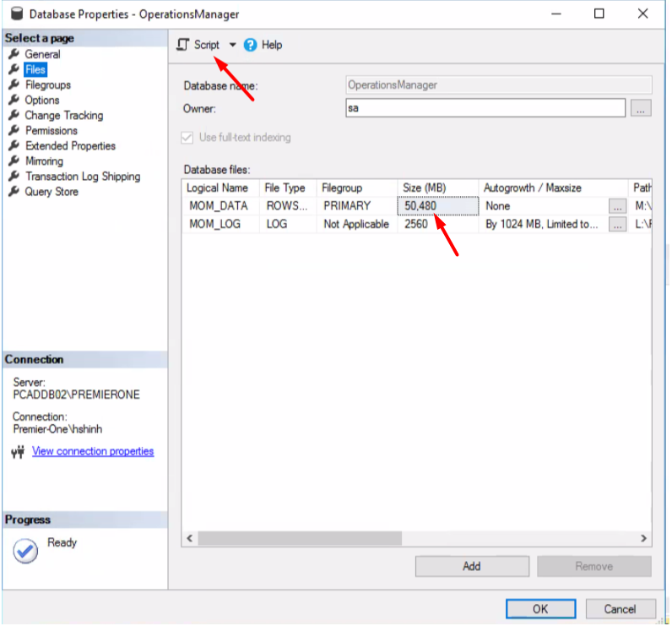The image size is (672, 626).
Task: Click the Logical Name column header
Action: 220,188
